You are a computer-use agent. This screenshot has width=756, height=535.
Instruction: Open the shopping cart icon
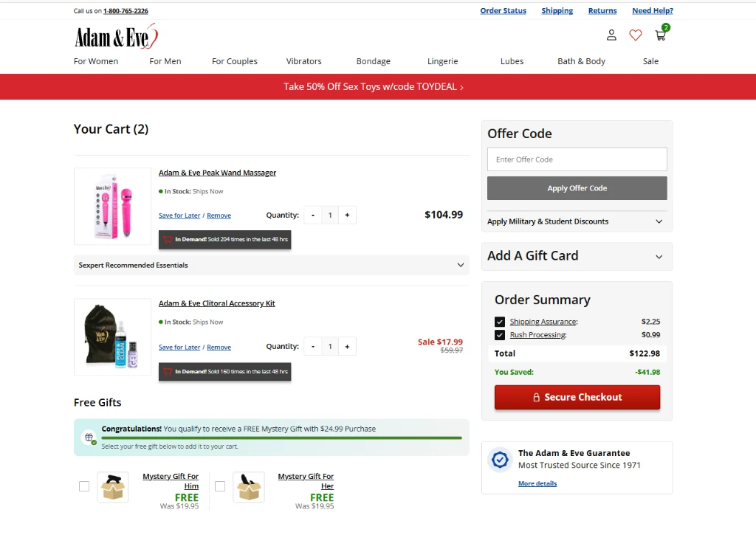click(661, 35)
